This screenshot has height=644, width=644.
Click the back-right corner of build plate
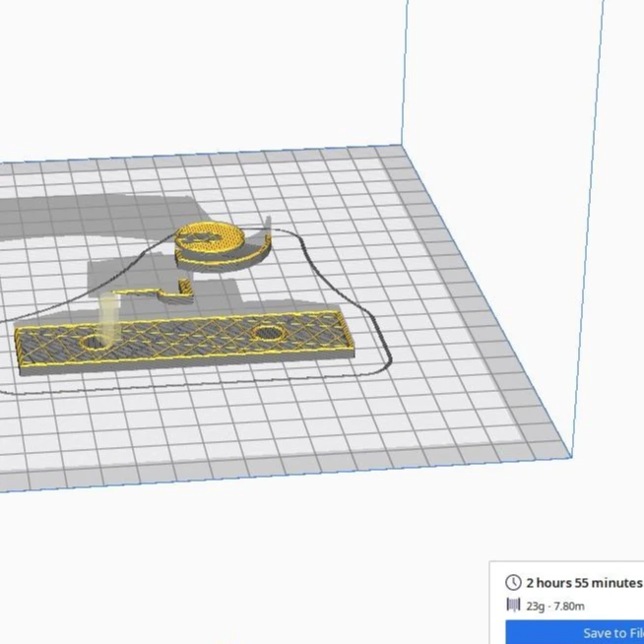[401, 145]
